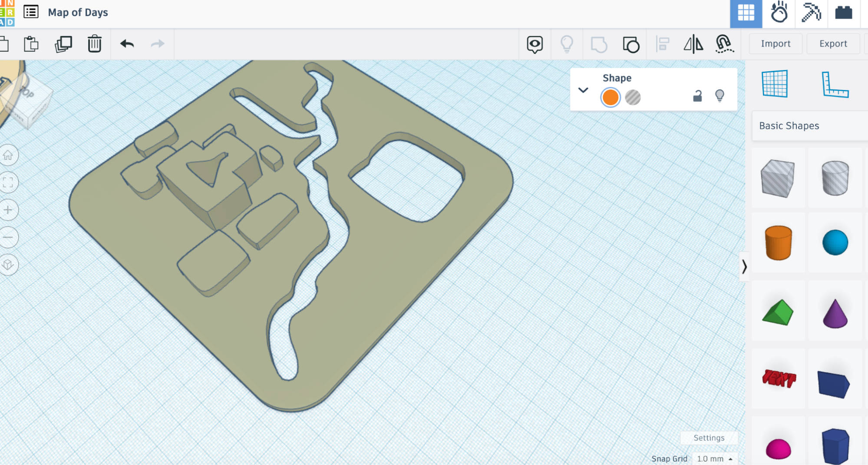The width and height of the screenshot is (868, 465).
Task: Click the Delete trash can icon
Action: 94,44
